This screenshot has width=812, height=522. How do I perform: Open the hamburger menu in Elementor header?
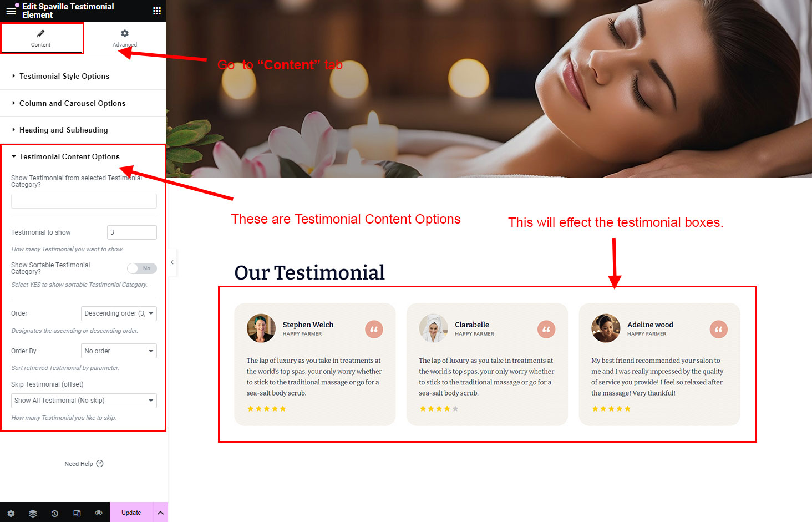click(x=11, y=11)
